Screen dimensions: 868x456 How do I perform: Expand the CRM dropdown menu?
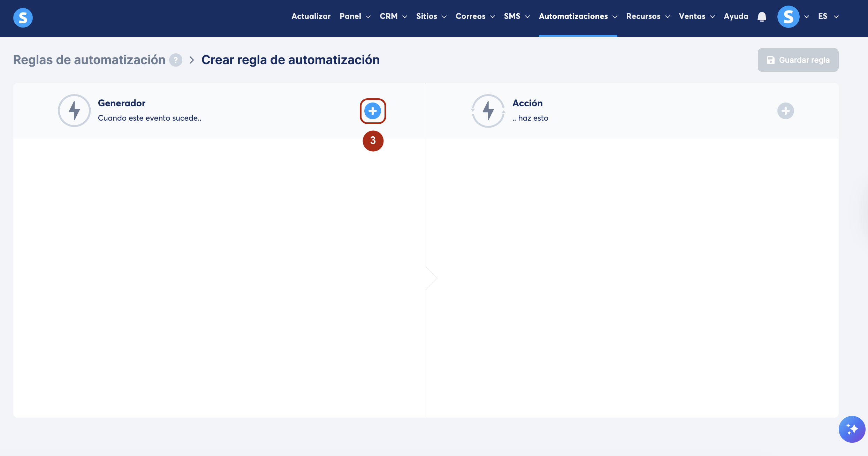point(393,16)
